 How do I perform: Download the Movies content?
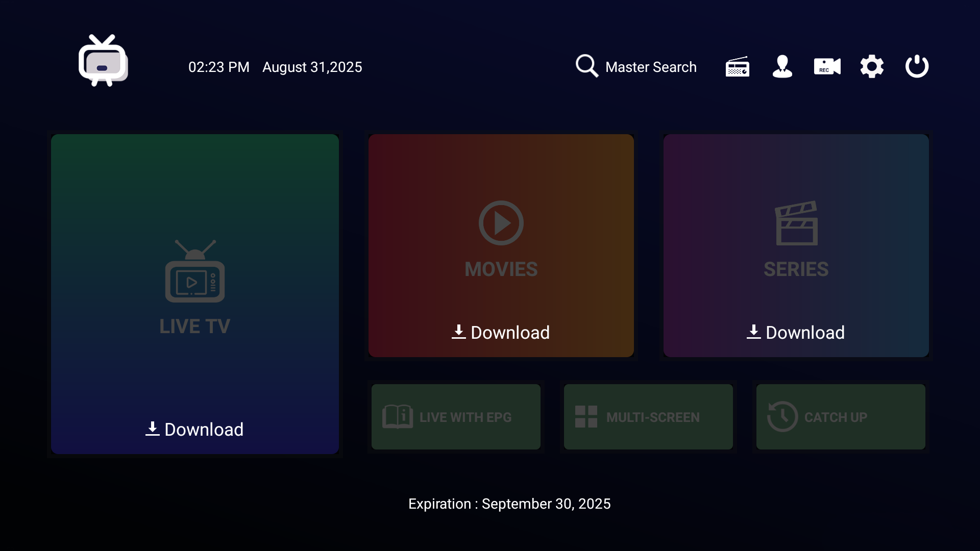pos(501,333)
